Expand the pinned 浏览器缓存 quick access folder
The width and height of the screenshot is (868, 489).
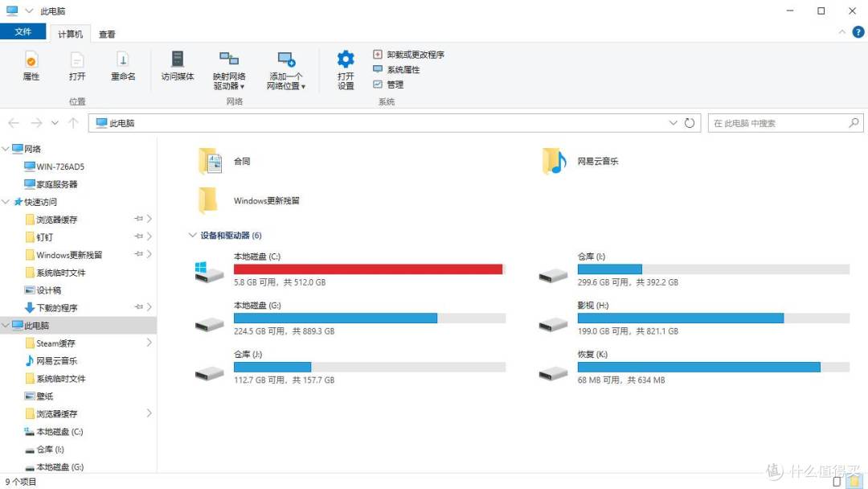point(149,219)
